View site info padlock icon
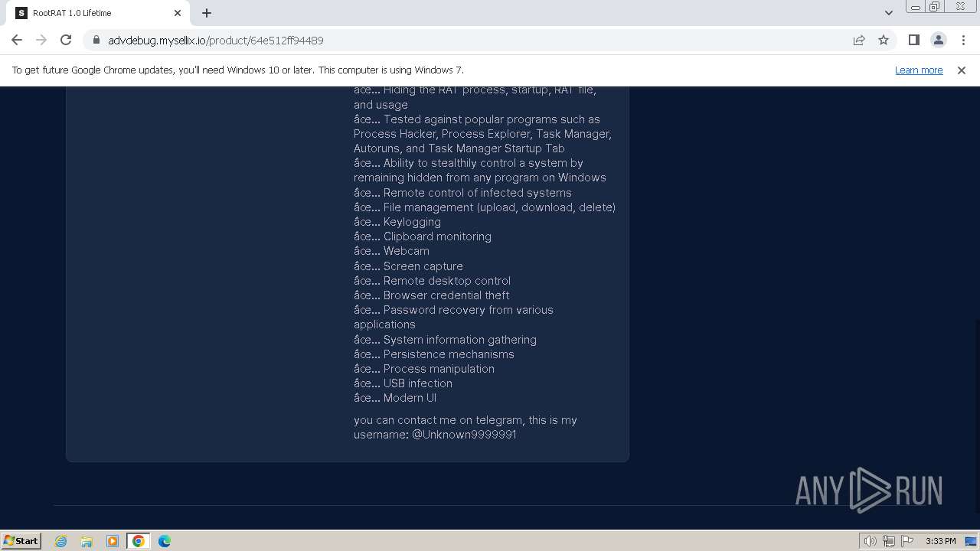The image size is (980, 551). 96,41
